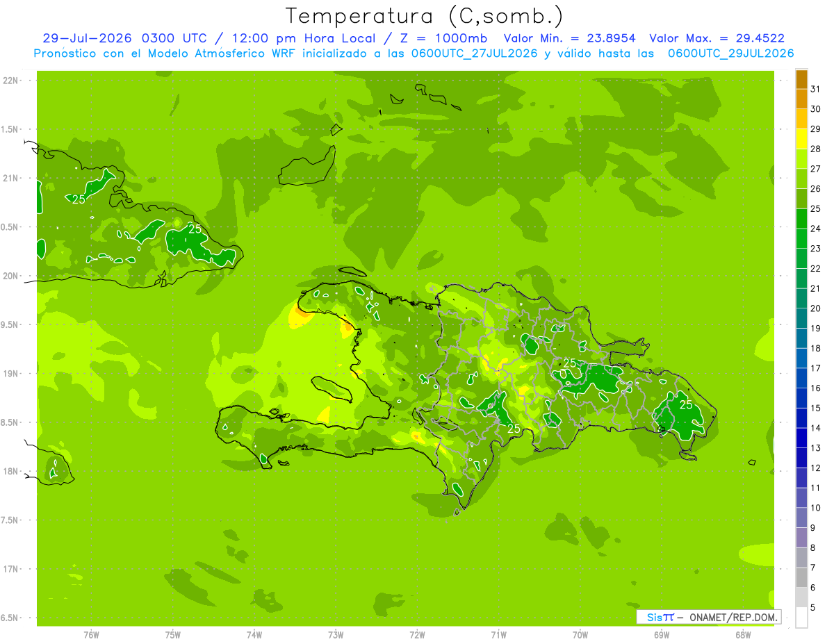This screenshot has height=644, width=834.
Task: Click the "Valor Min. = 23.8954" readout
Action: (569, 38)
